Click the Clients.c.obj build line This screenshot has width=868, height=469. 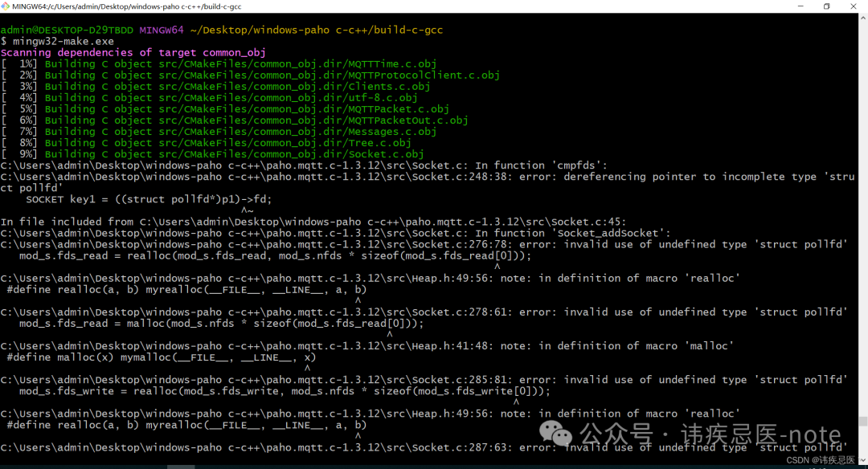pos(215,86)
